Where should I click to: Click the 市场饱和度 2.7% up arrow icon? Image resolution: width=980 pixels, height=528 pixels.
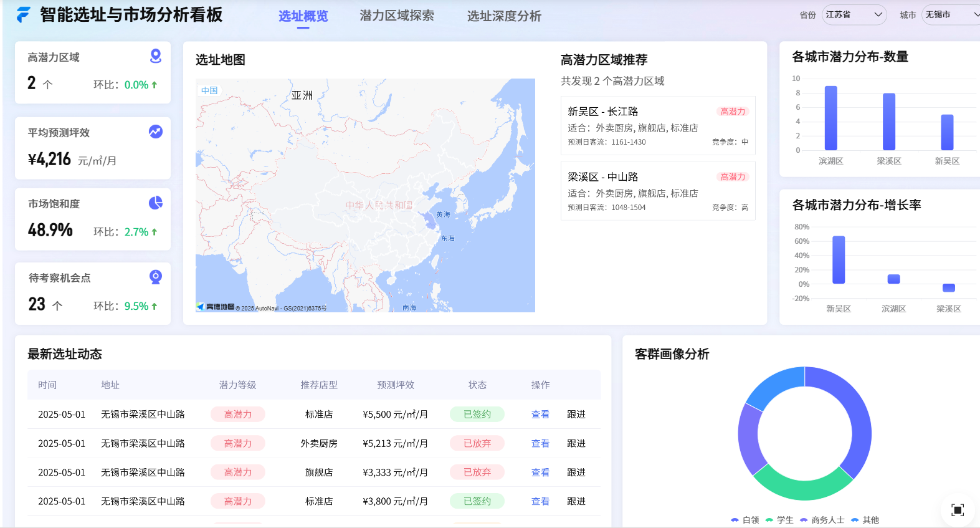154,232
